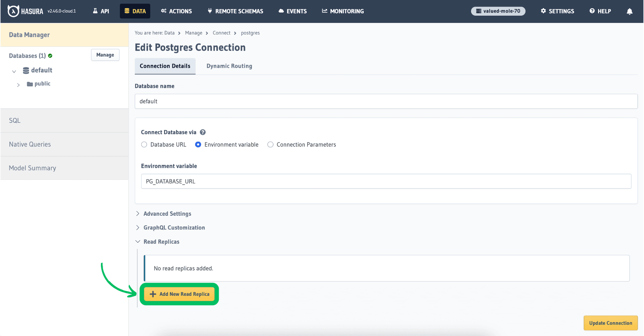
Task: Open the notifications bell
Action: click(629, 11)
